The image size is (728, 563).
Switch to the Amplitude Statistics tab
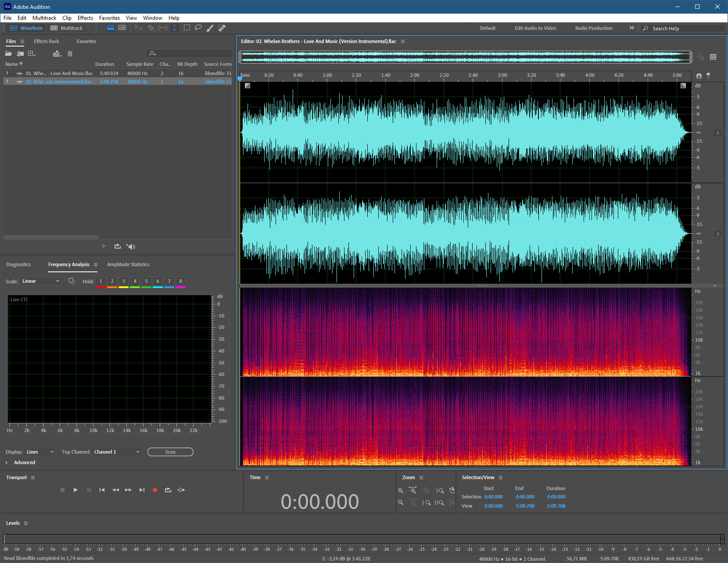coord(128,264)
